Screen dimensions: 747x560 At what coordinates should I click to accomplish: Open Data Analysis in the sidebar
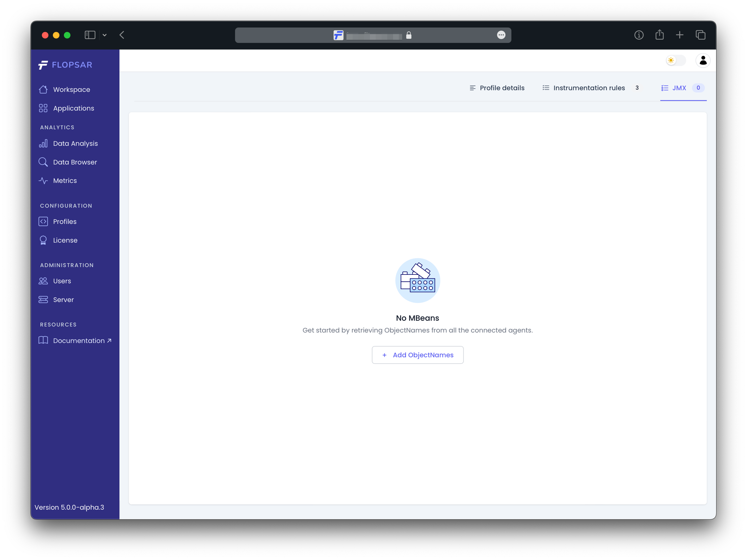75,144
